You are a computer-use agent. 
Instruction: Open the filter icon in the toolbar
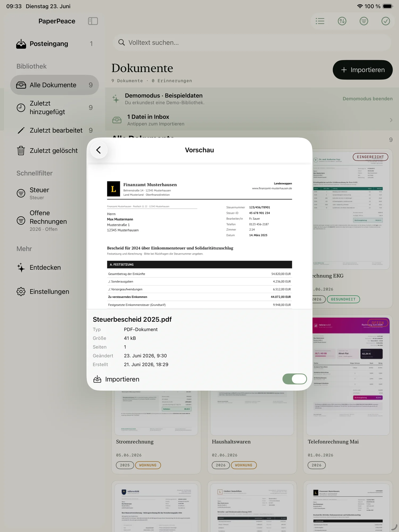[364, 21]
